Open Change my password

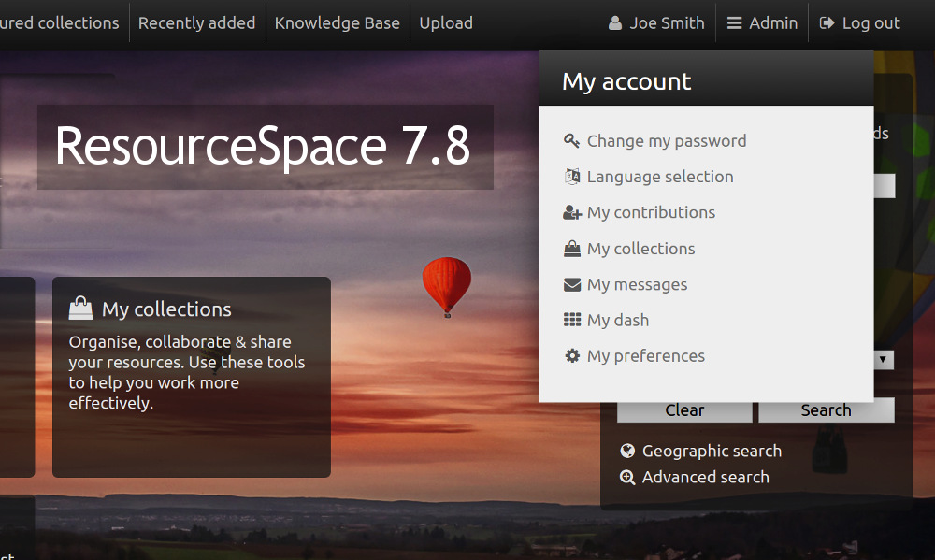(667, 141)
